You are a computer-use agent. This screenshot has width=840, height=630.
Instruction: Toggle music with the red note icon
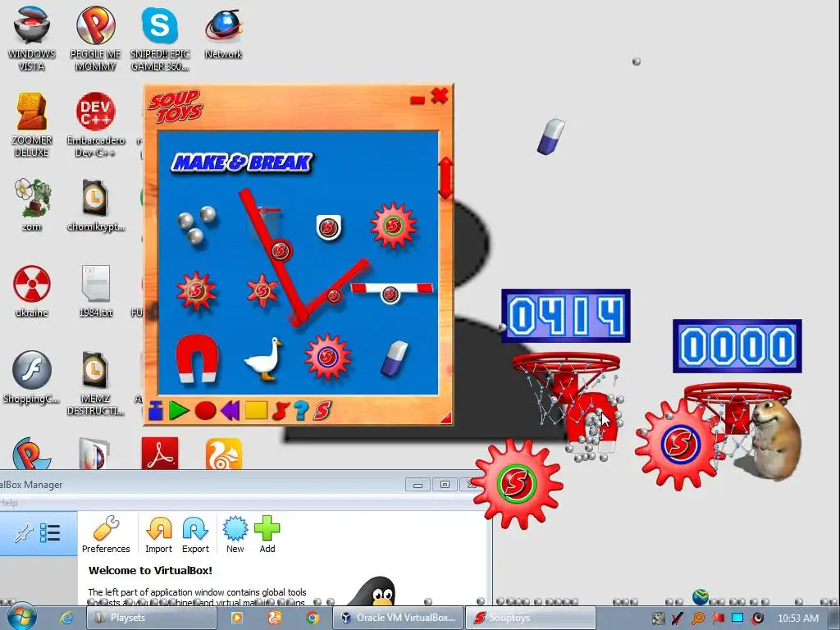(281, 411)
